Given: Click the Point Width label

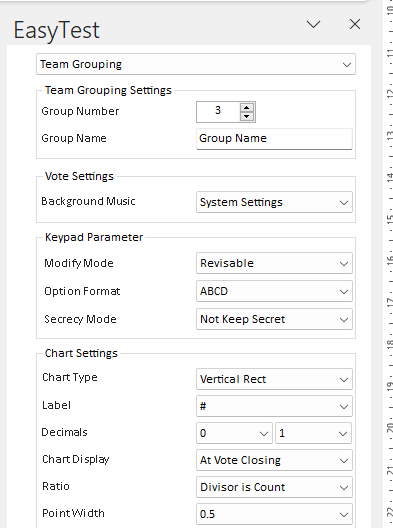Looking at the screenshot, I should pos(73,513).
